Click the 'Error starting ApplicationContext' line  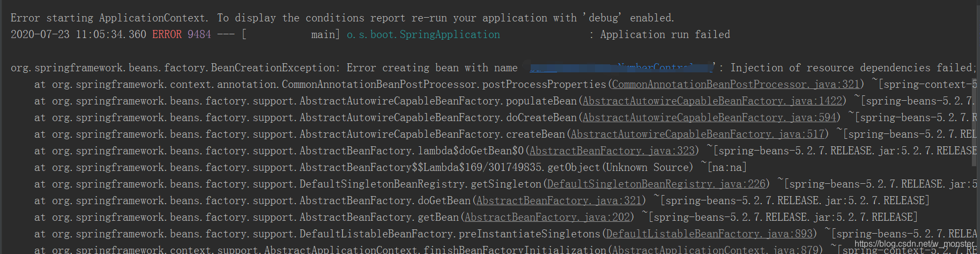343,18
